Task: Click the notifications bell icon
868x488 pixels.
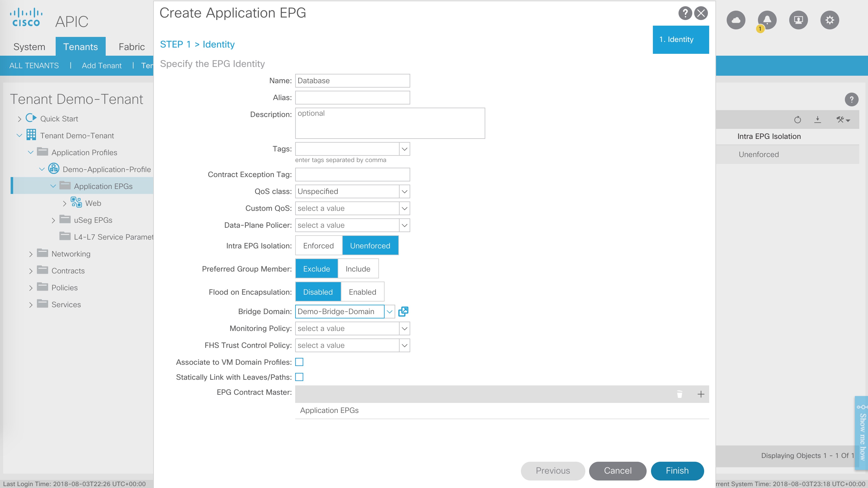Action: [767, 20]
